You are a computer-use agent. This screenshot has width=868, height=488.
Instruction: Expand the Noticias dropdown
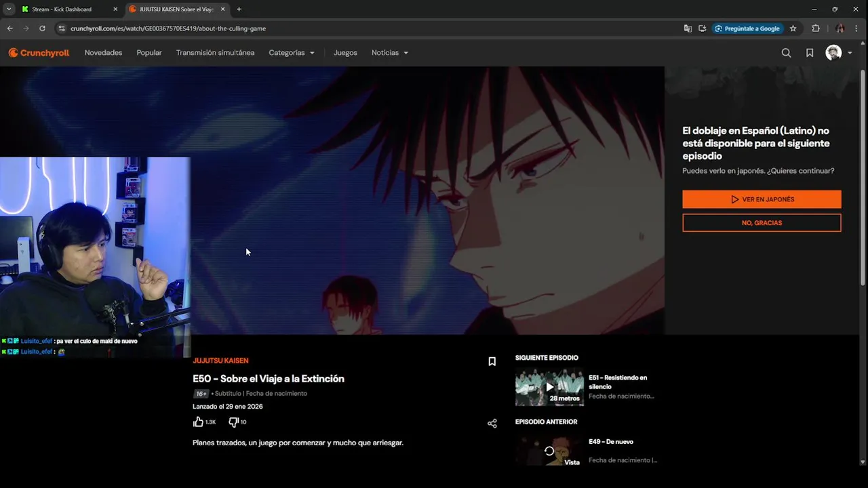click(390, 53)
